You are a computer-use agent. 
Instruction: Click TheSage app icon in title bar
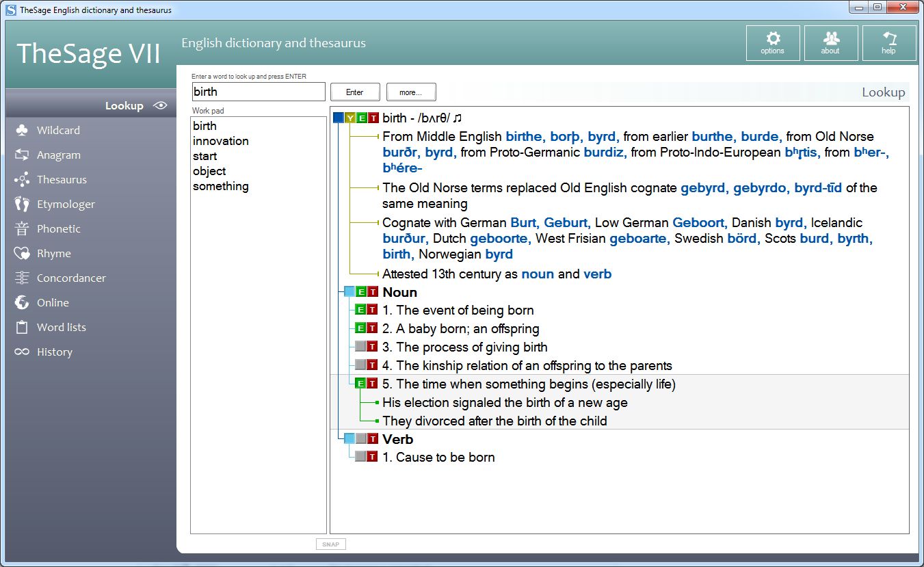click(11, 10)
